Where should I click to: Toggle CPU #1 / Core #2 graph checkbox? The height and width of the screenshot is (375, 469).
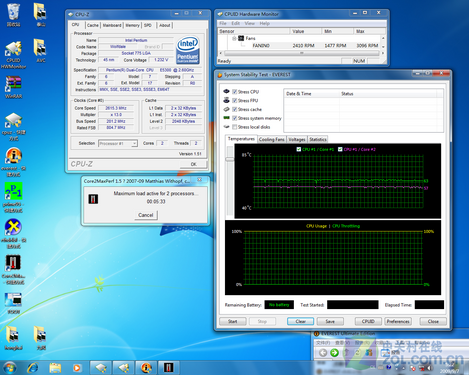pyautogui.click(x=340, y=149)
